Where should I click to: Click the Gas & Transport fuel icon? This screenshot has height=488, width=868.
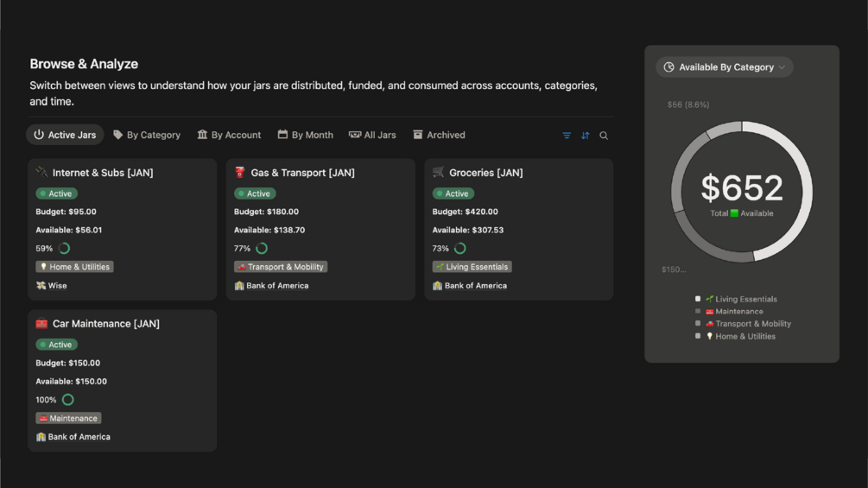(240, 173)
